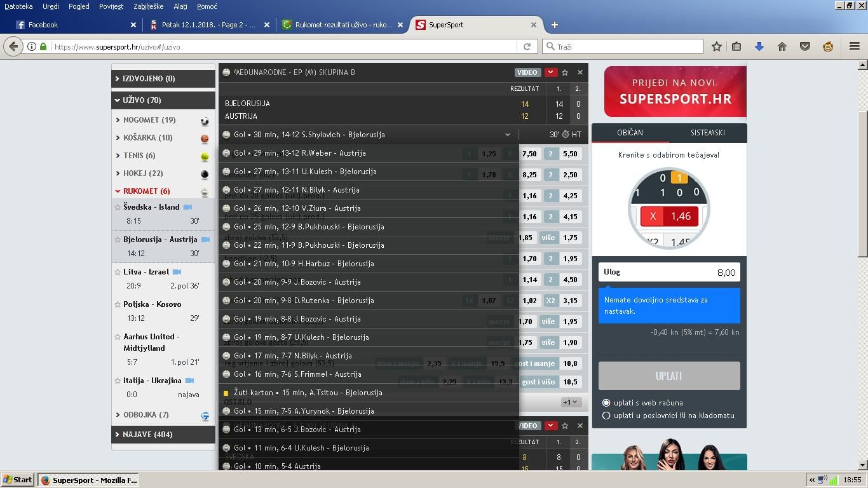Open the Windows Start button

18,480
